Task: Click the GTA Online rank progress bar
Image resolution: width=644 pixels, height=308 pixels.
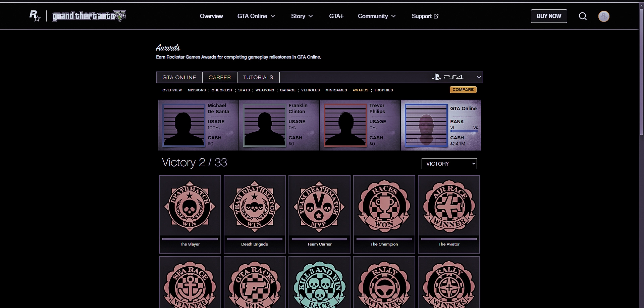Action: (464, 131)
